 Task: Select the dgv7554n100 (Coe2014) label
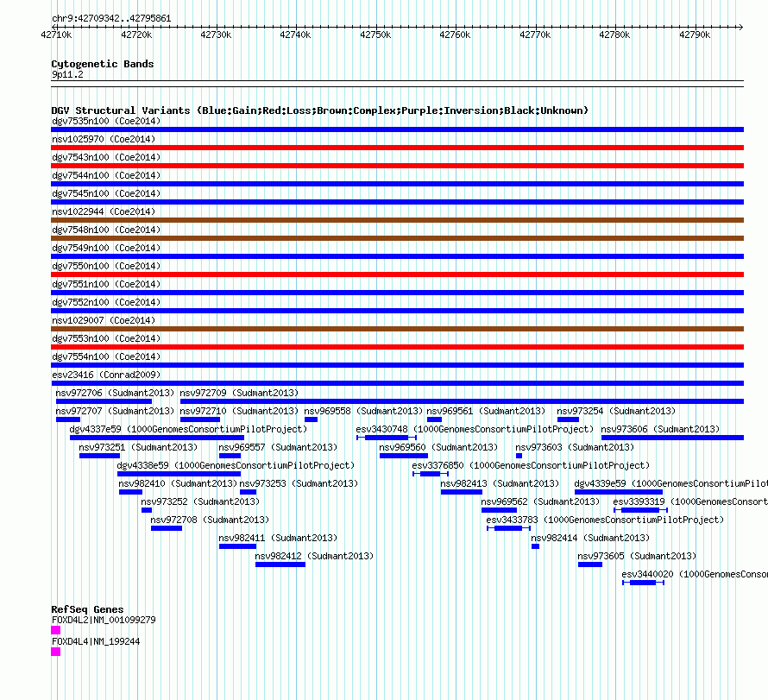106,356
